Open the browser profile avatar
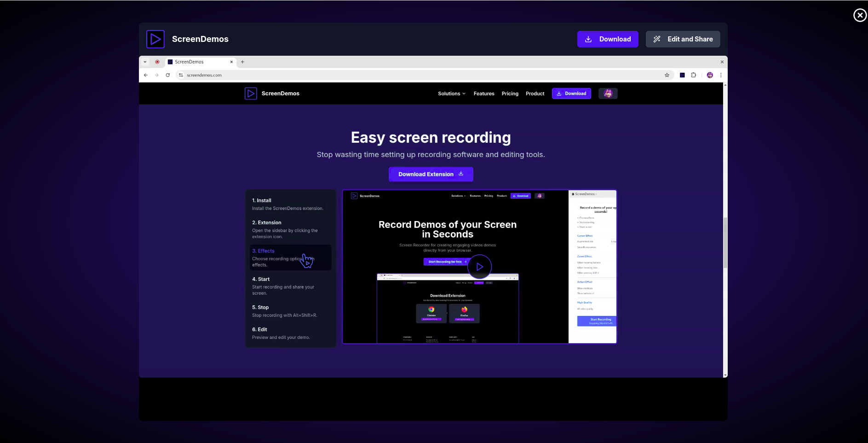The width and height of the screenshot is (868, 443). [710, 75]
